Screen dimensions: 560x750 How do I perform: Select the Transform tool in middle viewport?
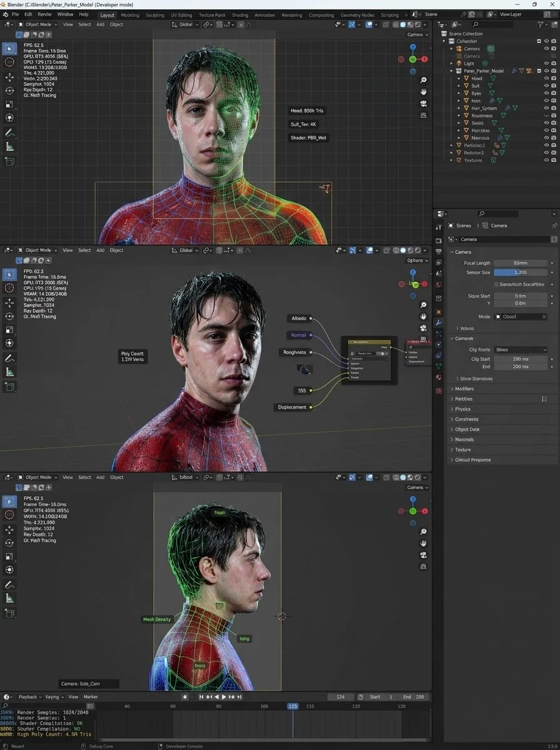tap(9, 343)
